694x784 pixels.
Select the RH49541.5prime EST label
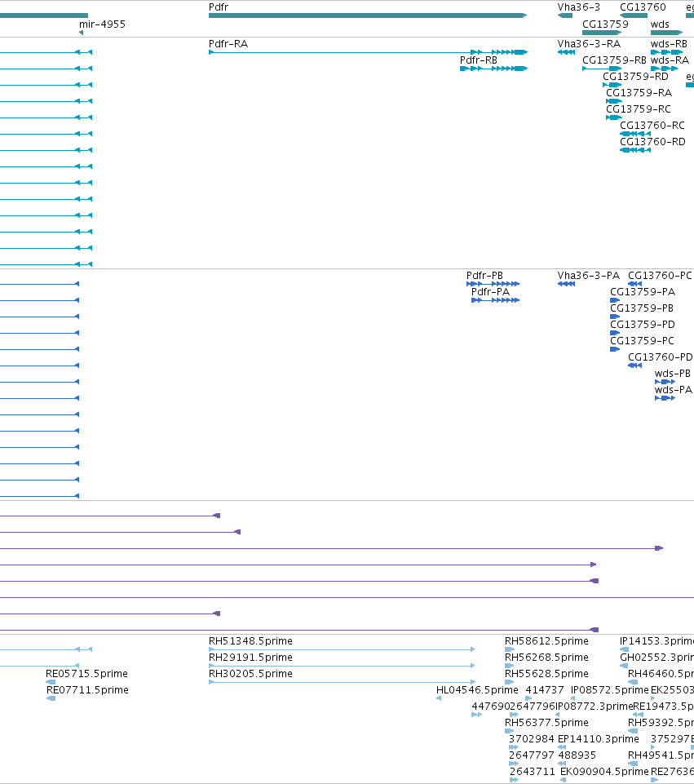pos(661,755)
